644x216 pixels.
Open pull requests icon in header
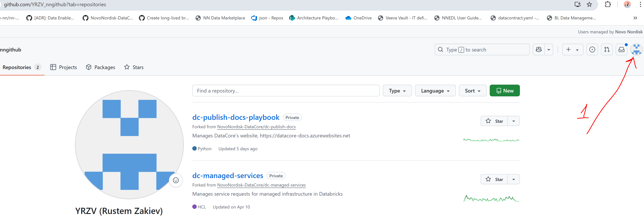pyautogui.click(x=607, y=50)
